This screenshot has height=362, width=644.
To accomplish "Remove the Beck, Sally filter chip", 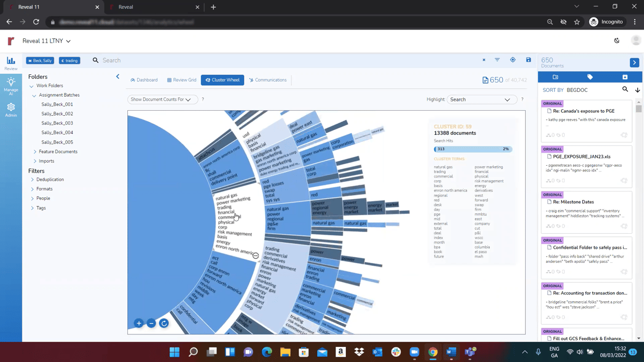I will point(40,61).
